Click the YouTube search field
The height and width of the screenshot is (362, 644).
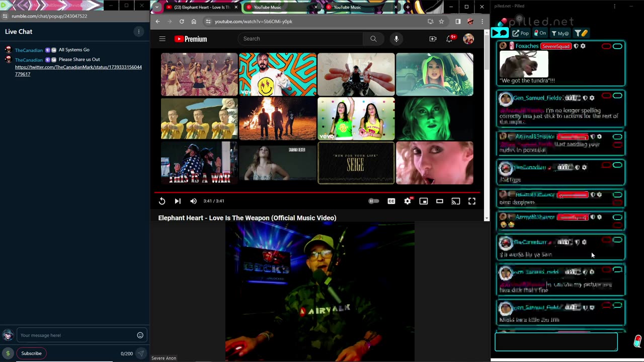[x=300, y=39]
